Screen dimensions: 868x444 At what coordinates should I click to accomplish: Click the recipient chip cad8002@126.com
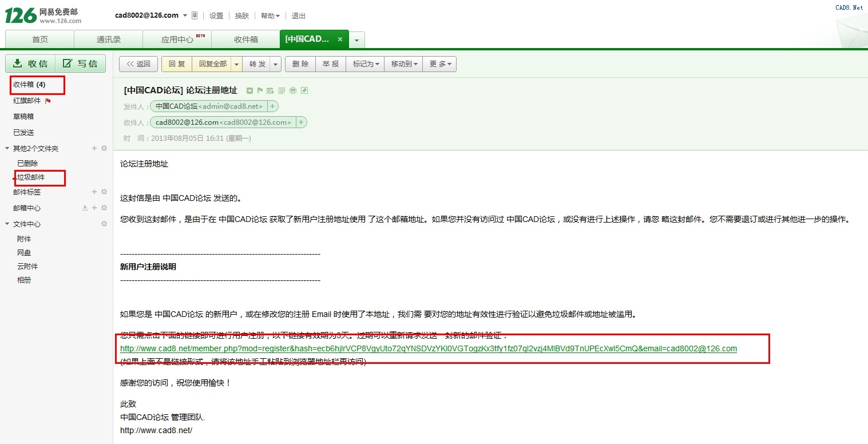click(x=223, y=122)
